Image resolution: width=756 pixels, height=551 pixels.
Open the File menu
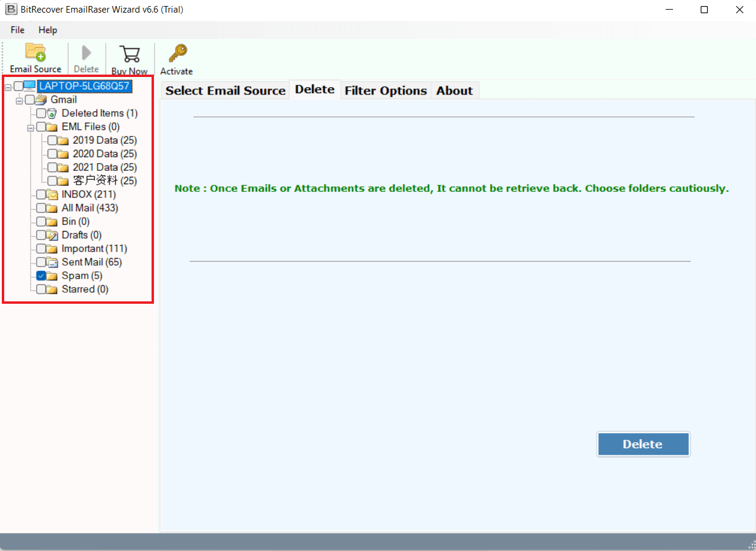pos(17,30)
